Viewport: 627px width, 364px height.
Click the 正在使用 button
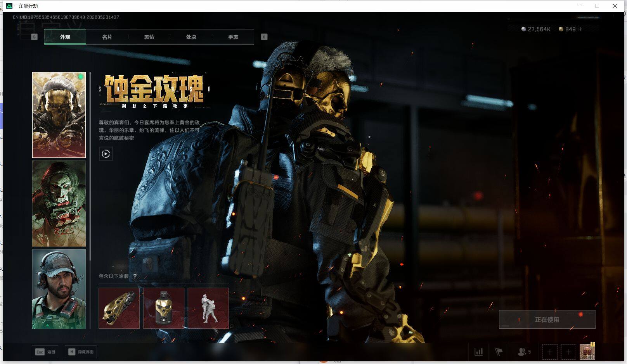(x=547, y=319)
